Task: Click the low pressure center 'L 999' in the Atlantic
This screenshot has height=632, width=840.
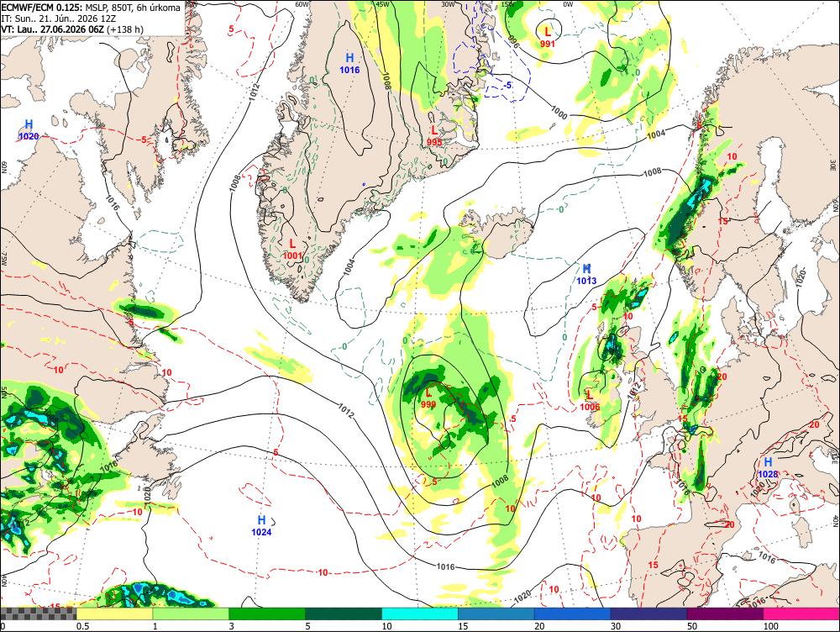Action: point(428,399)
